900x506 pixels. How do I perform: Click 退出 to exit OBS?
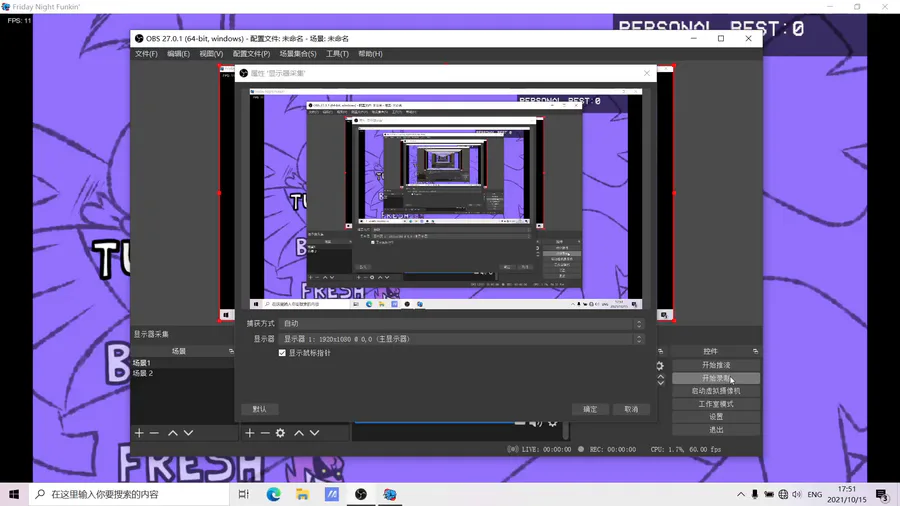coord(716,430)
